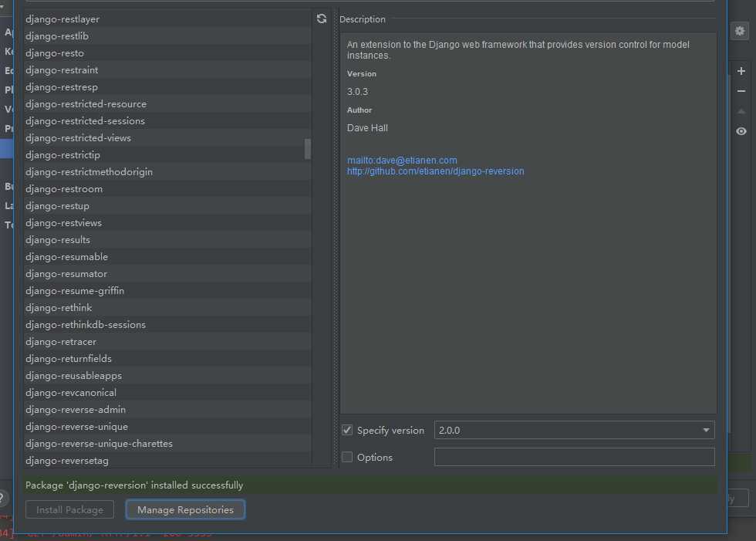Click the package list scrollbar thumb
This screenshot has width=756, height=541.
(x=308, y=149)
